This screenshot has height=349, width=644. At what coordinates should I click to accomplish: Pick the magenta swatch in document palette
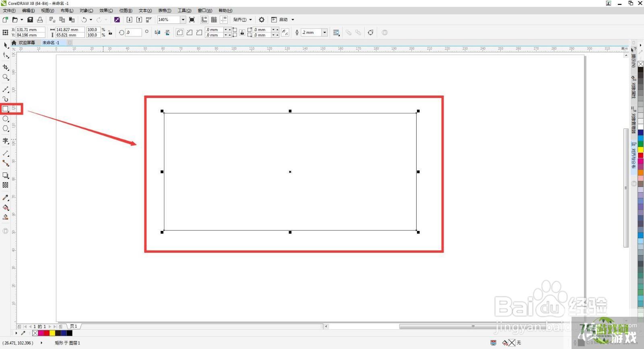[41, 333]
